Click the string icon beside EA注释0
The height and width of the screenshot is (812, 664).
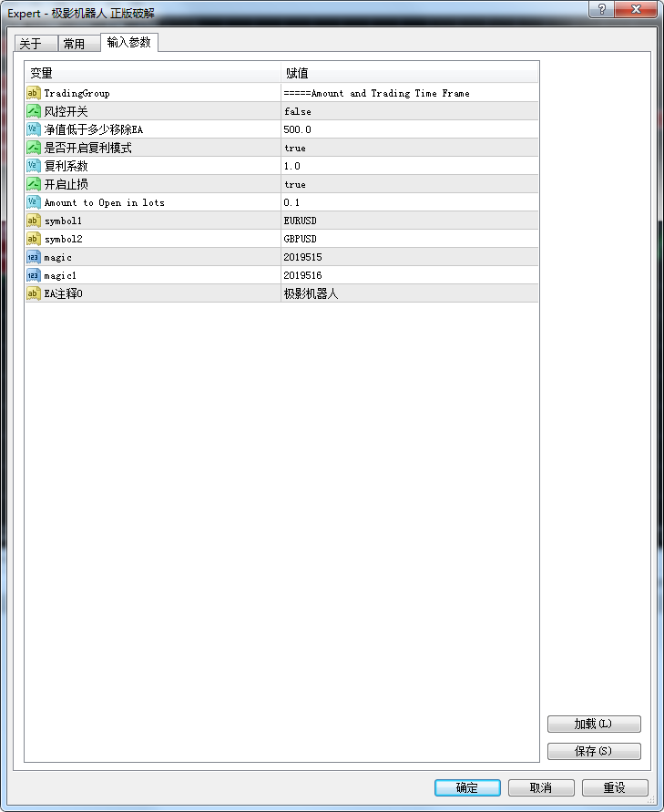pos(34,293)
